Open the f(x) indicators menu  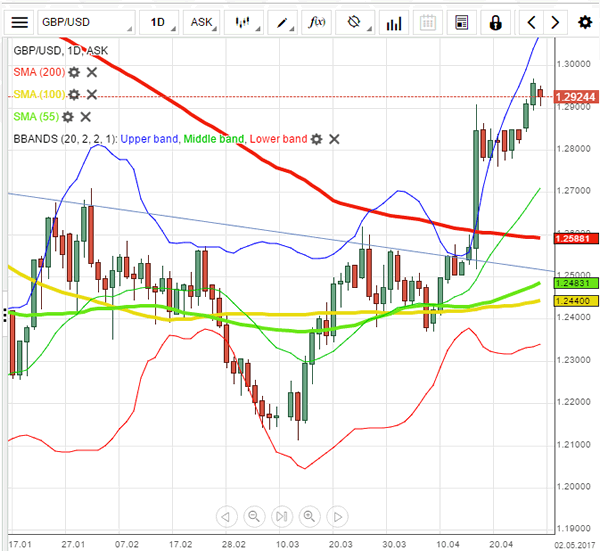(x=317, y=23)
